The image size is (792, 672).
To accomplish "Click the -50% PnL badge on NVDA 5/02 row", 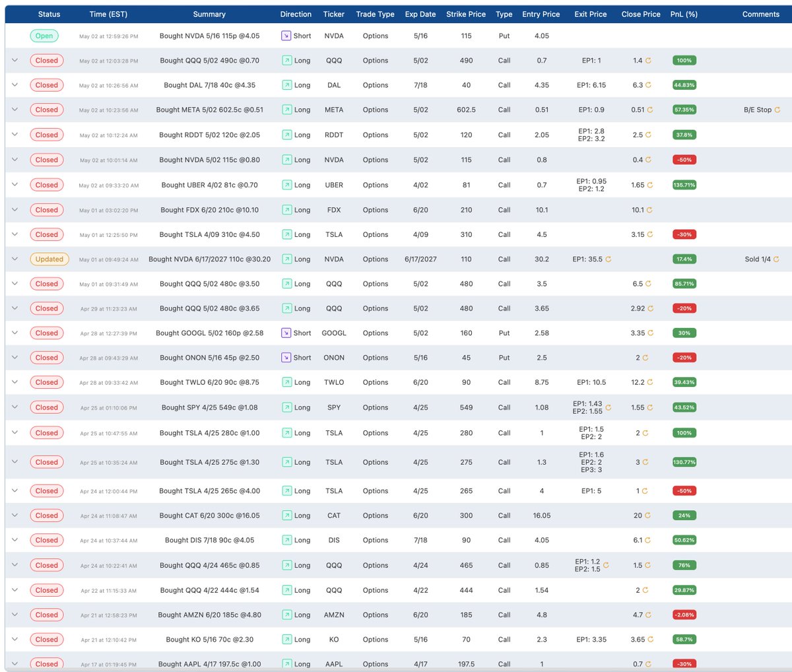I will pos(684,160).
